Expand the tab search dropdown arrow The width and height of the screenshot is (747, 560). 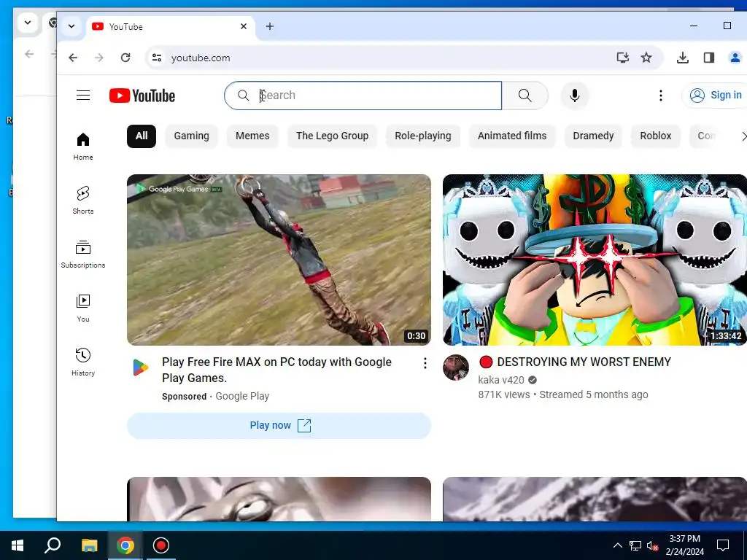(x=71, y=26)
